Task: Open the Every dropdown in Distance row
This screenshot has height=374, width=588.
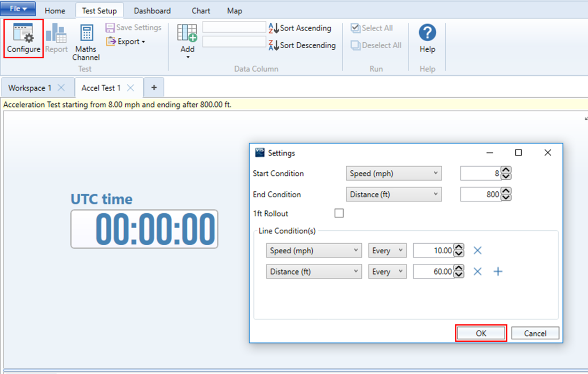Action: tap(388, 272)
